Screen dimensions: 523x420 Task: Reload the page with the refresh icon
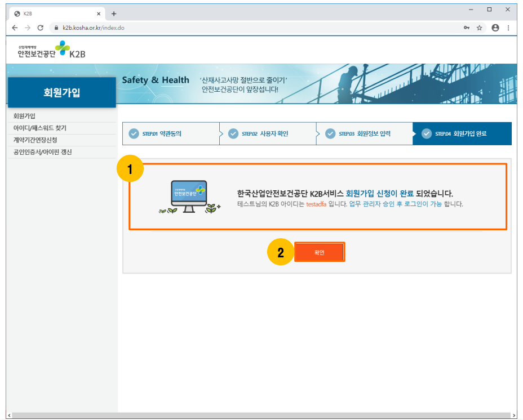pyautogui.click(x=41, y=28)
